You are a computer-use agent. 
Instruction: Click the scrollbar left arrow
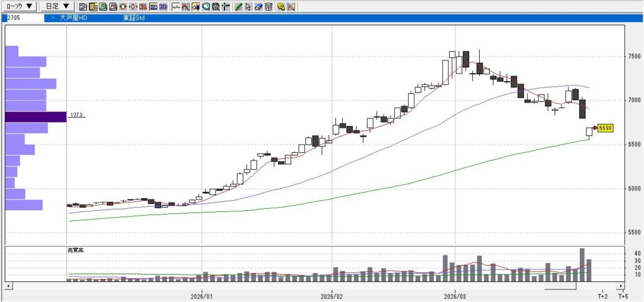pos(7,286)
